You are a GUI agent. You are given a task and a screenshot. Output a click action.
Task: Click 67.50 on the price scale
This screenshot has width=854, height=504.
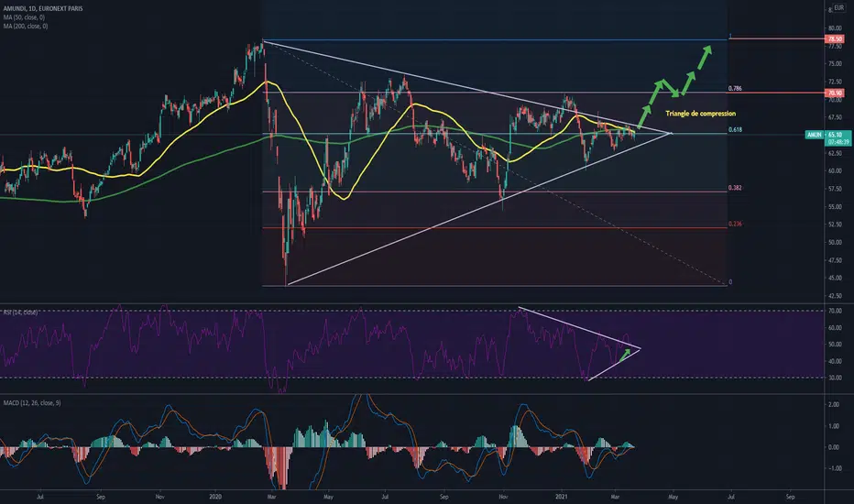tap(835, 117)
